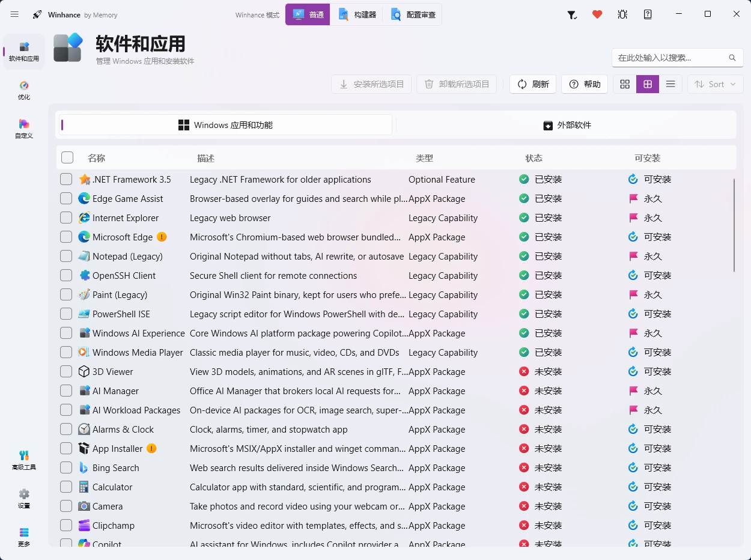Viewport: 751px width, 560px height.
Task: Open the hamburger navigation menu
Action: coord(14,14)
